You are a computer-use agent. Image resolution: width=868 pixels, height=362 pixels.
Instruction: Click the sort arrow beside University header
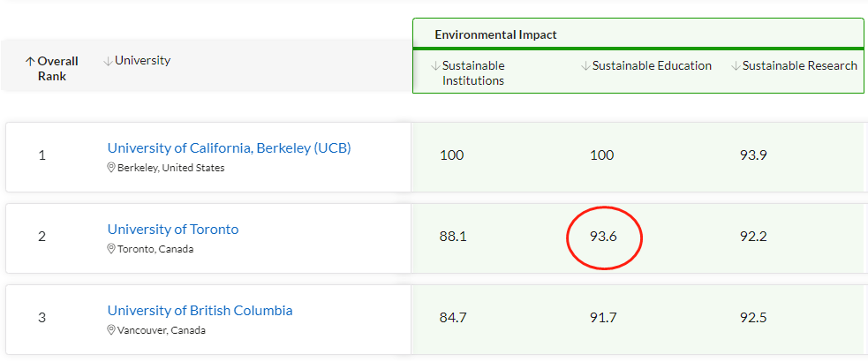click(x=108, y=61)
